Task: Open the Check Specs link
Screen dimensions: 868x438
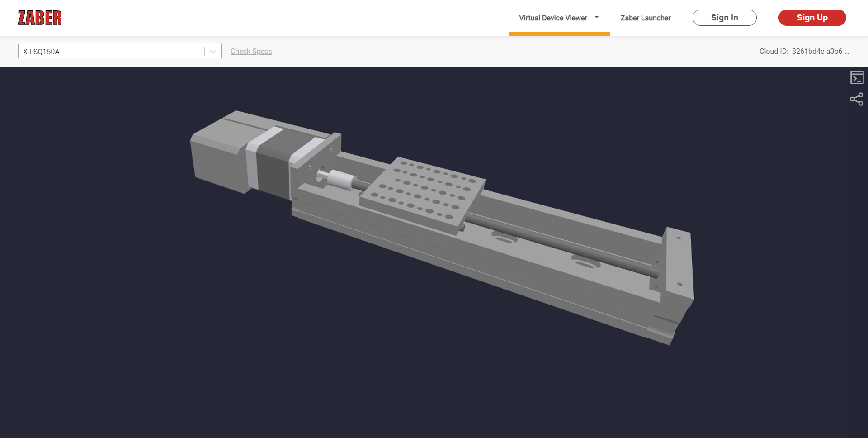Action: [x=251, y=51]
